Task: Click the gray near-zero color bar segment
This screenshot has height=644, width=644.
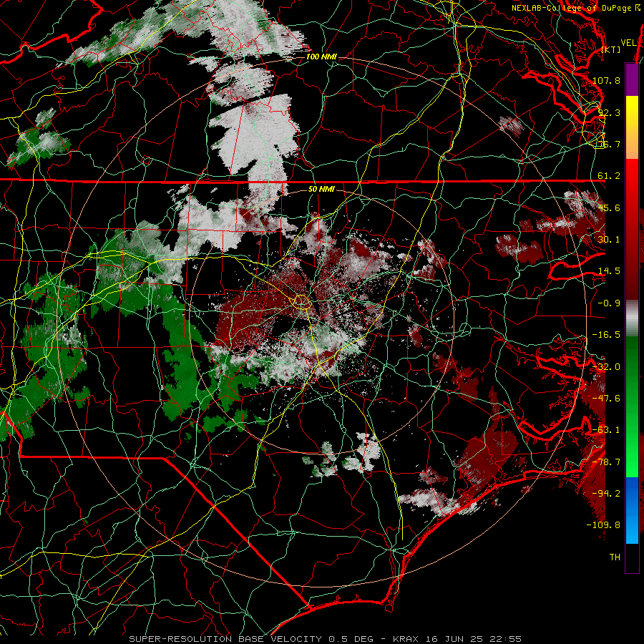Action: pos(632,318)
